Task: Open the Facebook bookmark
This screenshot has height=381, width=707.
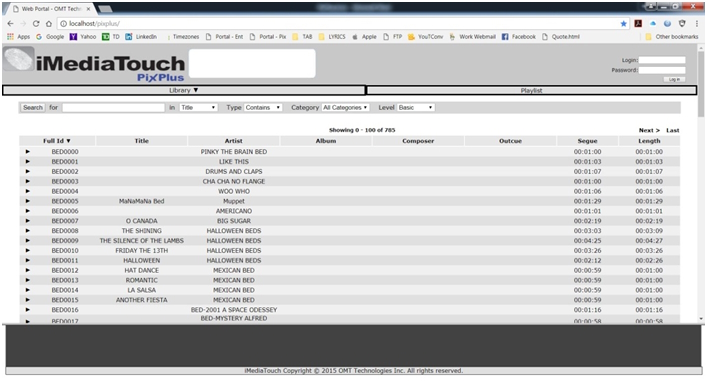Action: [x=519, y=37]
